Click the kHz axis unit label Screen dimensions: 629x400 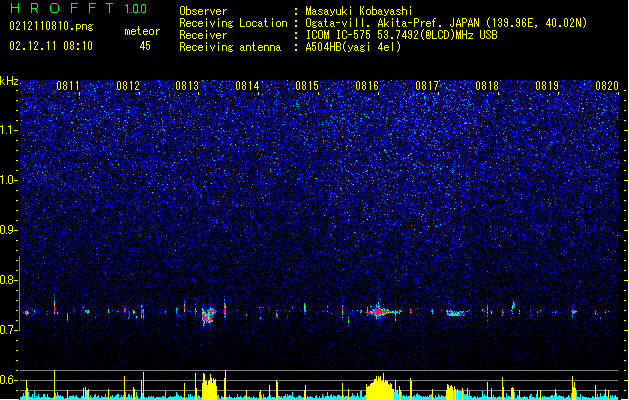click(x=9, y=81)
